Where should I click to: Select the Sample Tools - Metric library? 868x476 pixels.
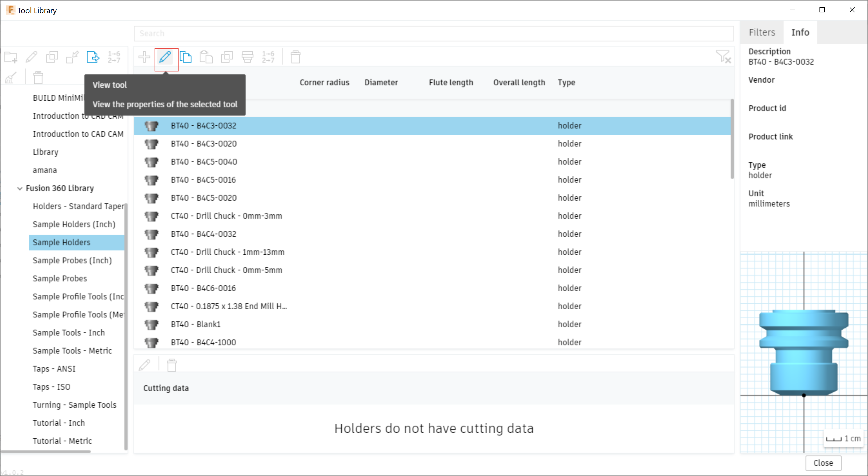coord(72,351)
